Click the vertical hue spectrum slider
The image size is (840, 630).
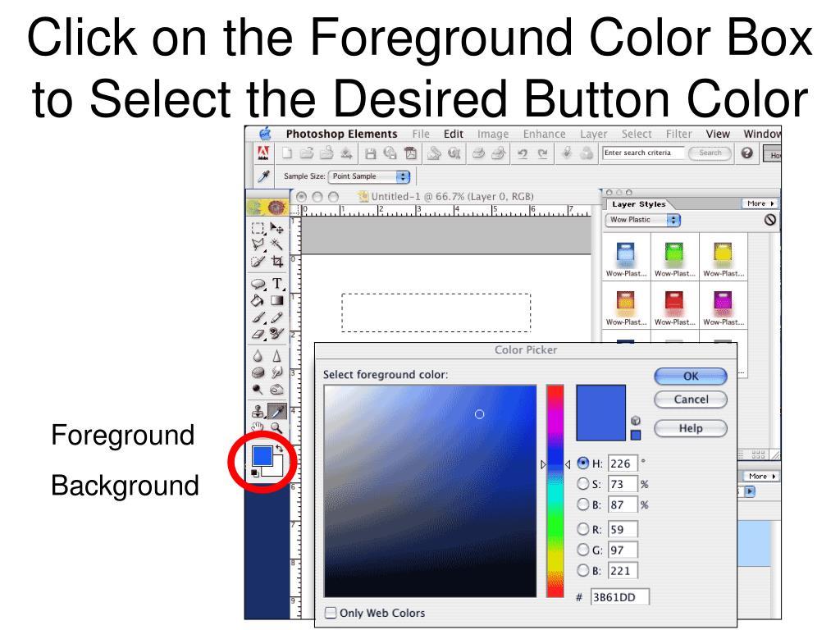pyautogui.click(x=555, y=491)
